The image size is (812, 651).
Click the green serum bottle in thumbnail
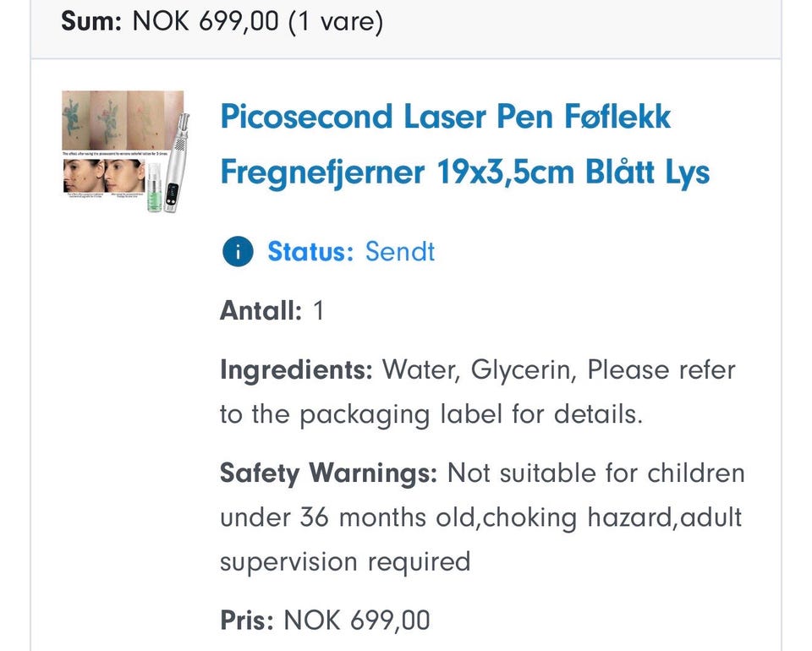click(x=154, y=190)
